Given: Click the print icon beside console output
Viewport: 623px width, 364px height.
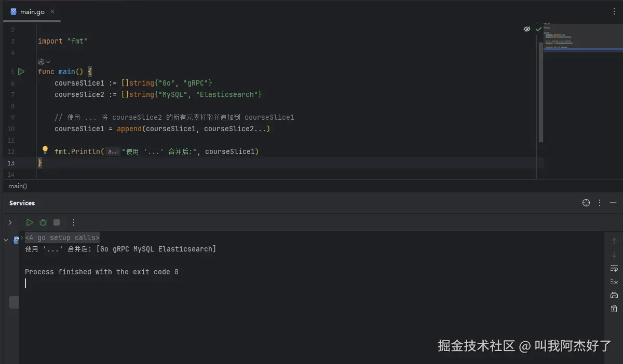Looking at the screenshot, I should (x=614, y=295).
